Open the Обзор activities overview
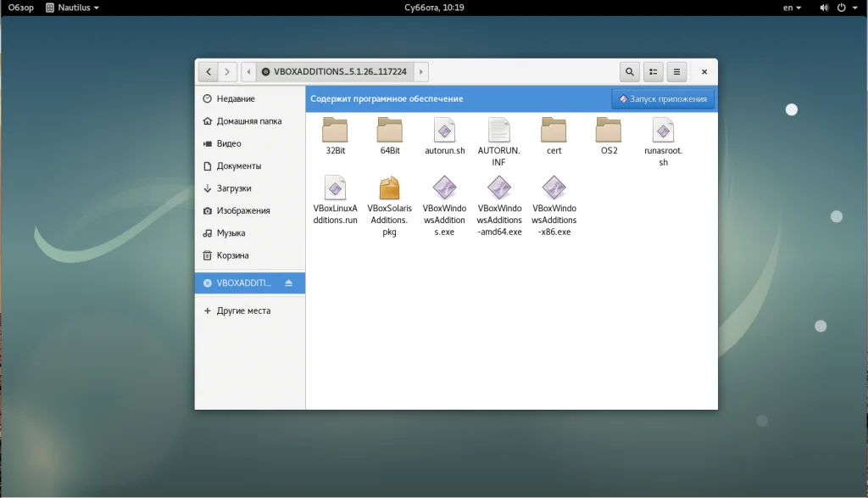Screen dimensions: 868x498 pos(21,8)
